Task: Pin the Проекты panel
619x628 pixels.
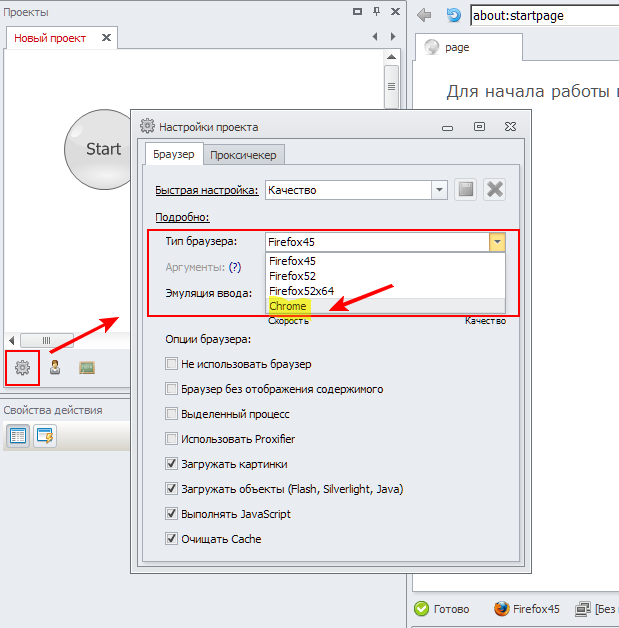Action: coord(376,12)
